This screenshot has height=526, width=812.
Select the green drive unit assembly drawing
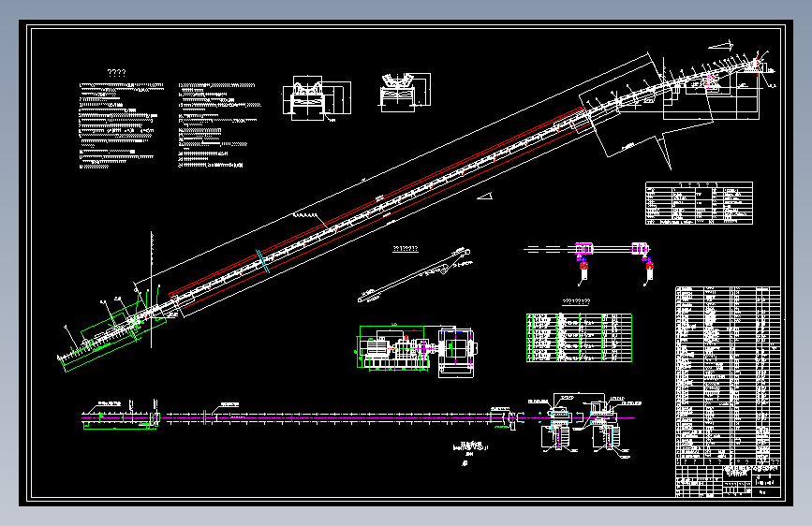[417, 350]
